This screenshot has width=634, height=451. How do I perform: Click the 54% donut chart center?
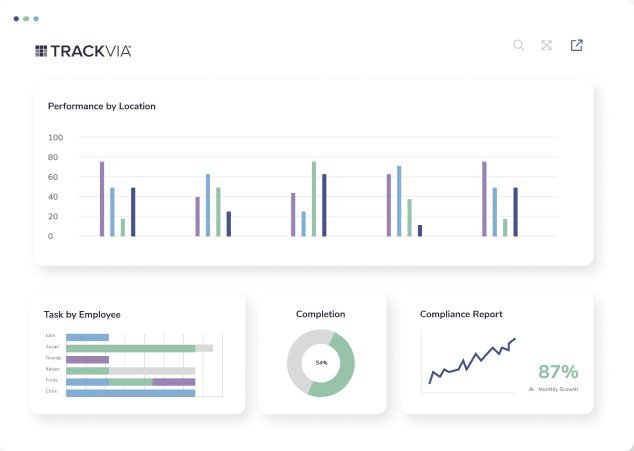tap(321, 362)
